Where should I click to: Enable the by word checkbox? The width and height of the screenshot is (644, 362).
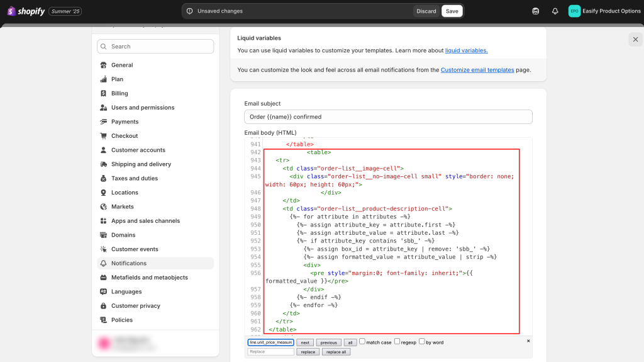pos(422,341)
